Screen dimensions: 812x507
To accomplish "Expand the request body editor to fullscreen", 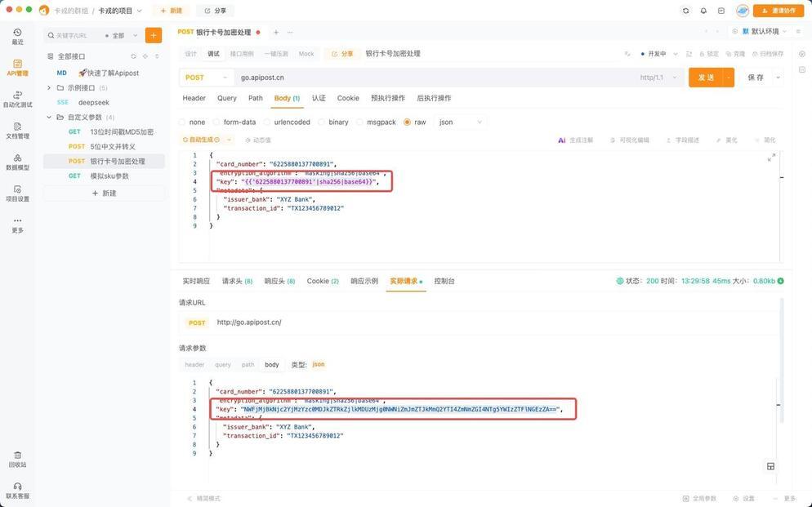I will point(771,158).
